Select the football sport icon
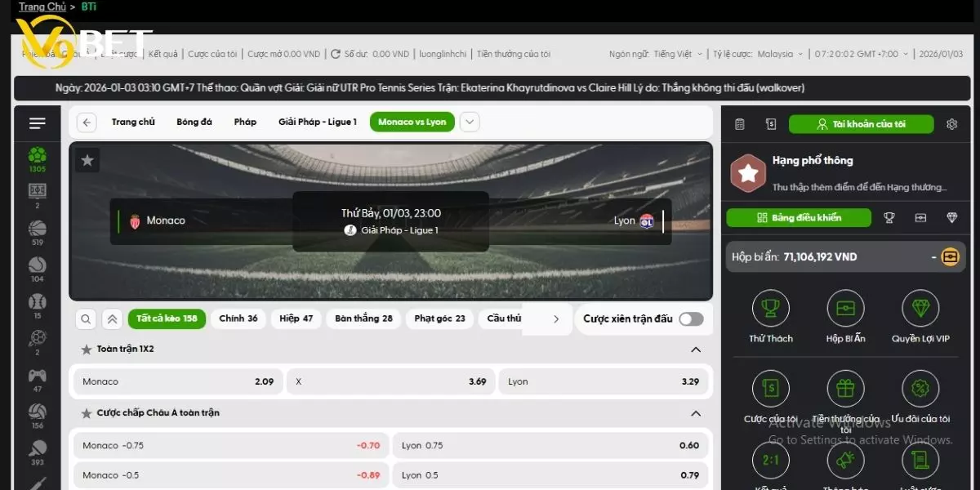This screenshot has height=490, width=980. (38, 155)
